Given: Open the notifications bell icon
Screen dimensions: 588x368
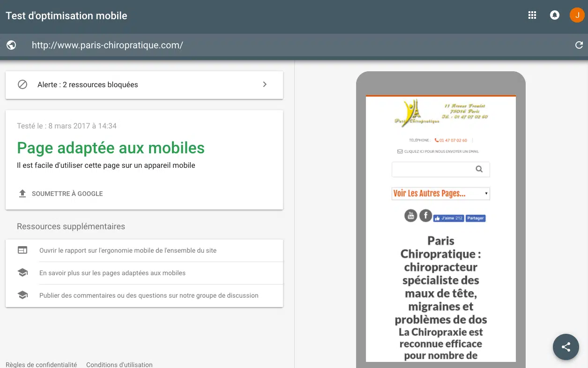Looking at the screenshot, I should pos(554,15).
